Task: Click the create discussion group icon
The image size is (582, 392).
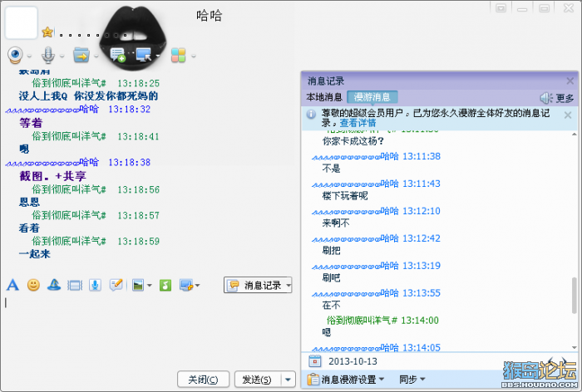Action: pos(118,56)
